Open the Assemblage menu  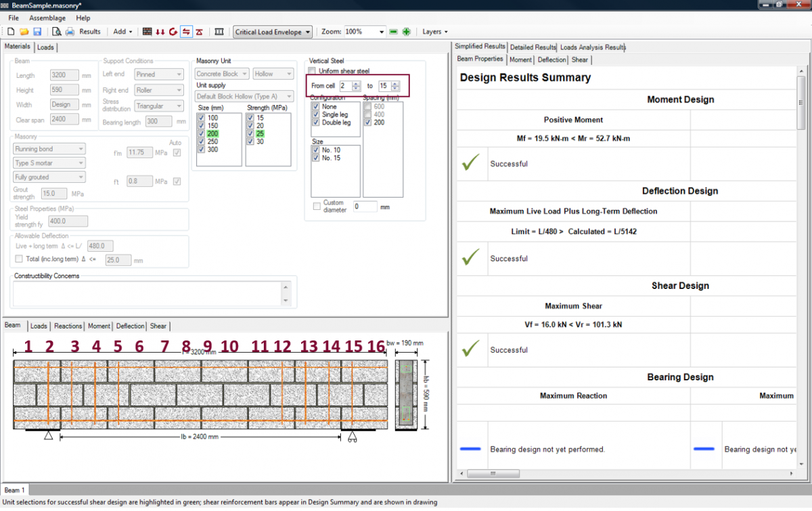(47, 18)
